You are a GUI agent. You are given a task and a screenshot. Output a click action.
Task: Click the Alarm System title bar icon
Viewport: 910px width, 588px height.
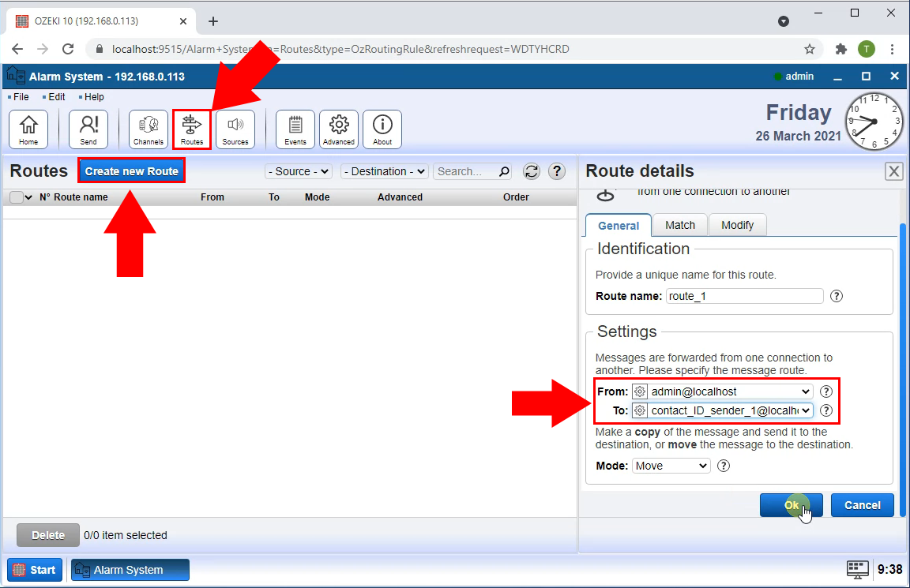tap(16, 76)
